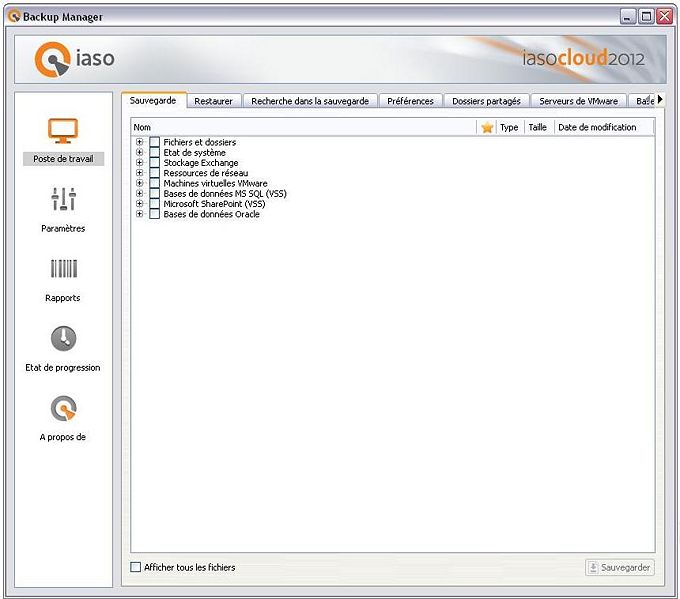Screen dimensions: 680x599
Task: Expand the Ressources de réseau node
Action: tap(139, 173)
